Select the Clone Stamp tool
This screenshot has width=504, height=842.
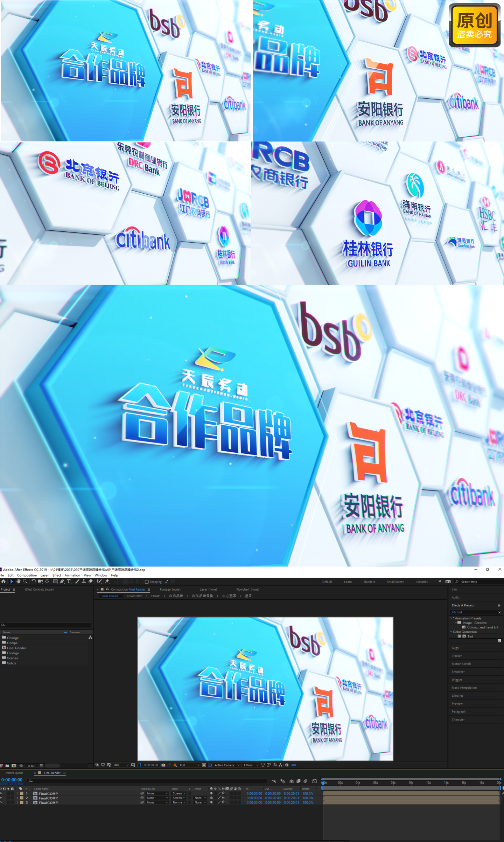coord(84,582)
